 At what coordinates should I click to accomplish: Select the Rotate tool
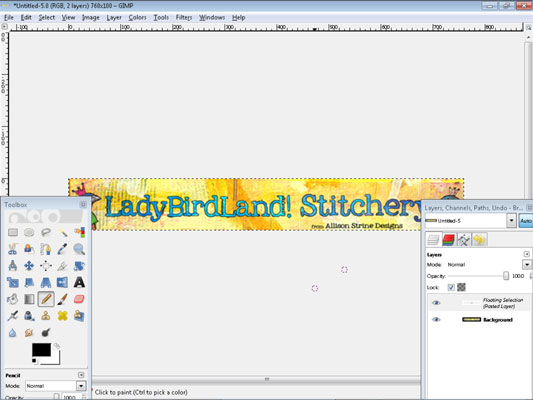(x=79, y=266)
